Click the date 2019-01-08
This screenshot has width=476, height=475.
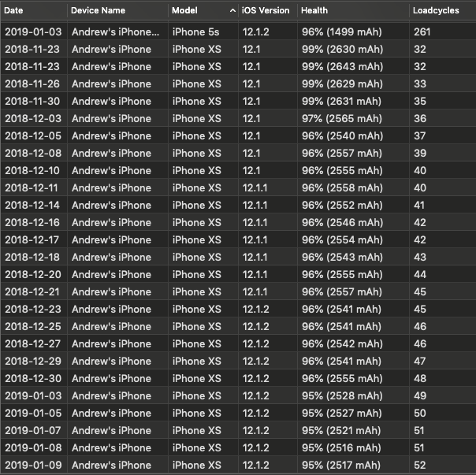33,447
